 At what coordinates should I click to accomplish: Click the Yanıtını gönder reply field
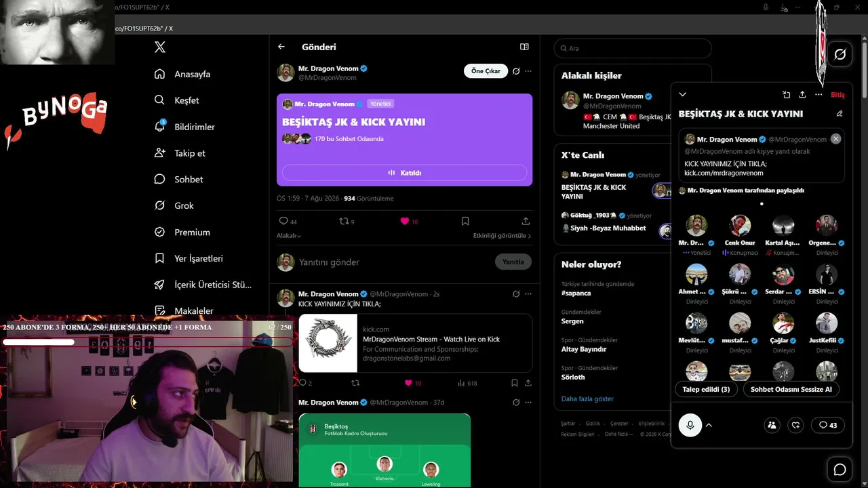pyautogui.click(x=393, y=262)
